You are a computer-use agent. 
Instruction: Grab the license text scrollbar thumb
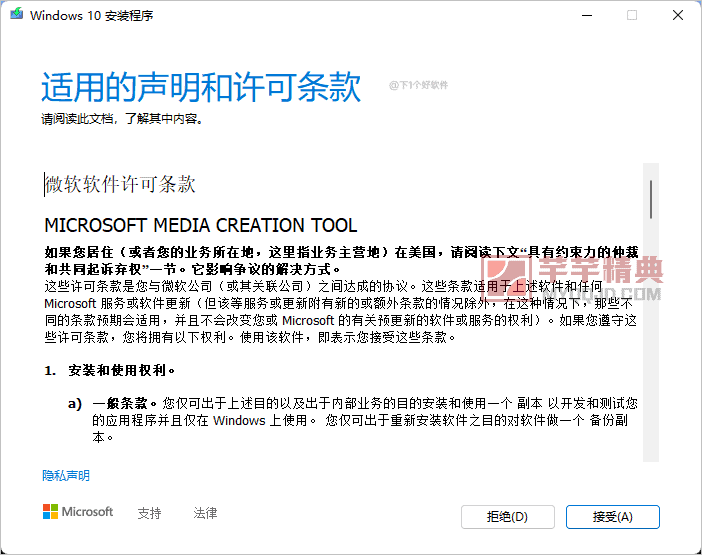pos(651,200)
